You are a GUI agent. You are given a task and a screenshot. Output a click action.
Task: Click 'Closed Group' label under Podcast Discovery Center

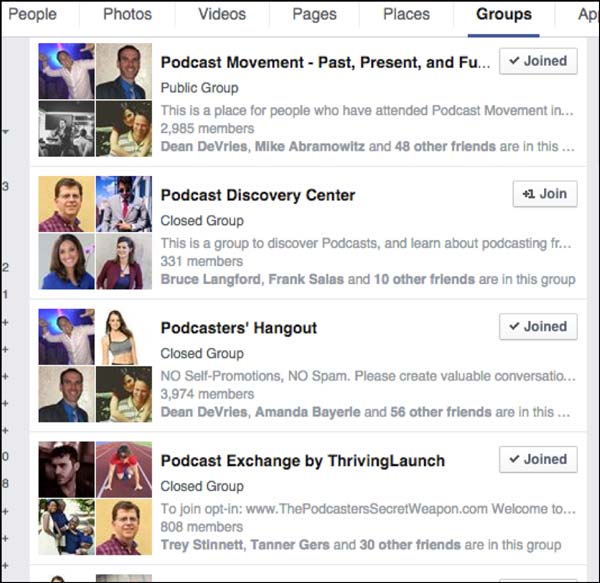click(x=202, y=220)
